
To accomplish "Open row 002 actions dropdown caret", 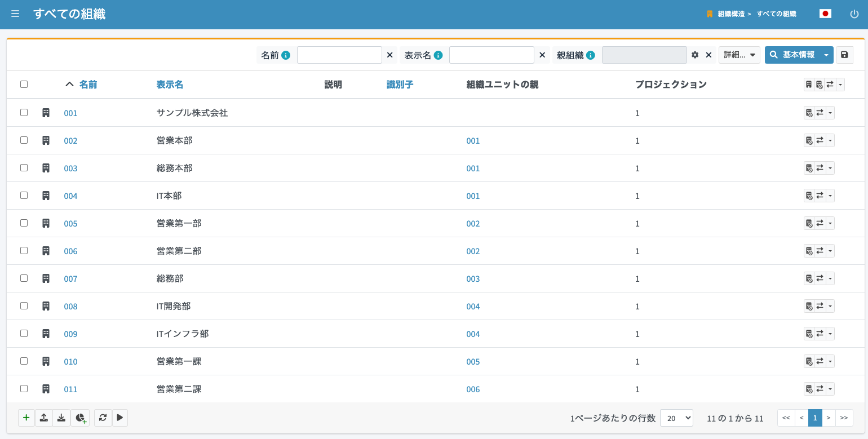I will (x=830, y=140).
